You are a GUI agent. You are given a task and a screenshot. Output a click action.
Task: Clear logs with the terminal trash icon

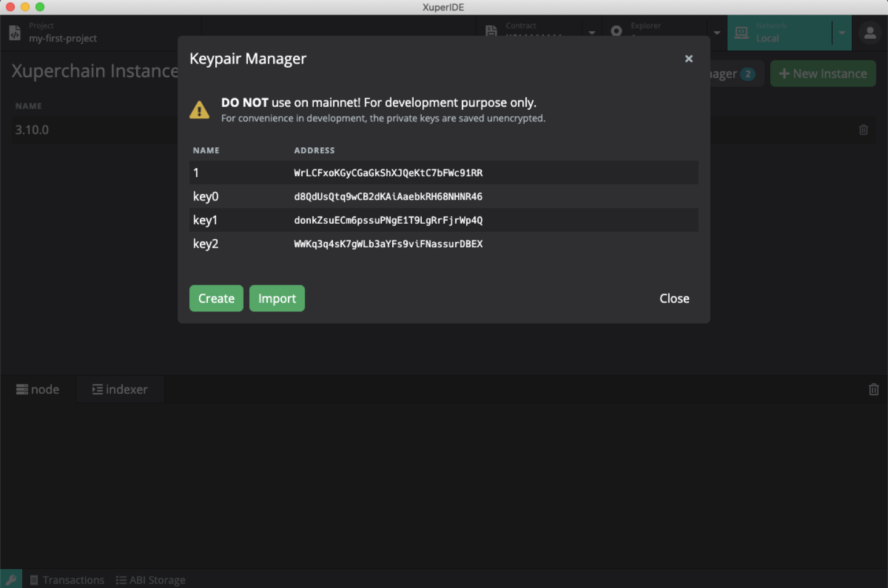pyautogui.click(x=874, y=390)
